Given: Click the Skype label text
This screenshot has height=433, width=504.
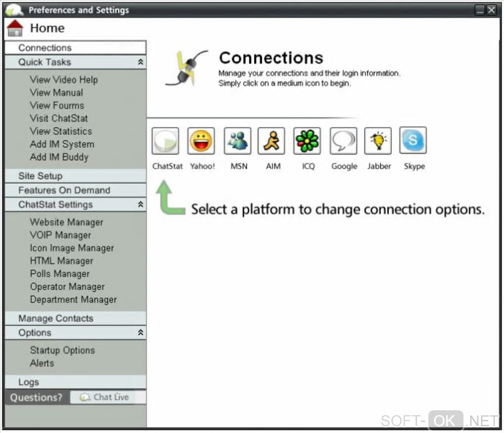Looking at the screenshot, I should pos(415,166).
